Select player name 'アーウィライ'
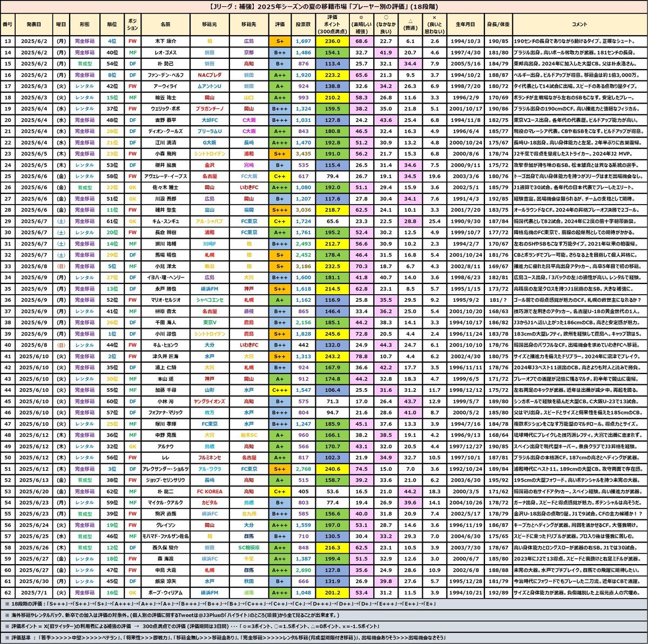Image resolution: width=648 pixels, height=644 pixels. [x=165, y=86]
